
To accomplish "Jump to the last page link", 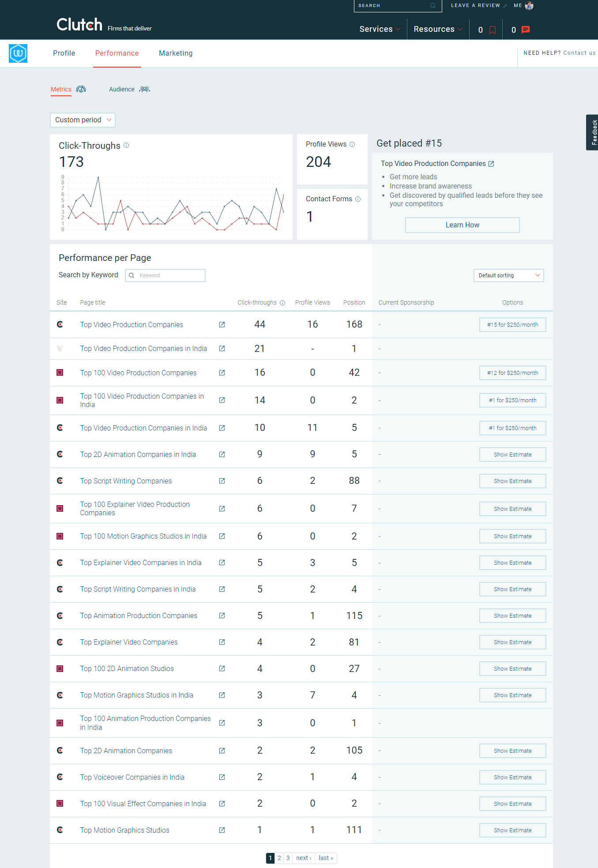I will [x=326, y=858].
